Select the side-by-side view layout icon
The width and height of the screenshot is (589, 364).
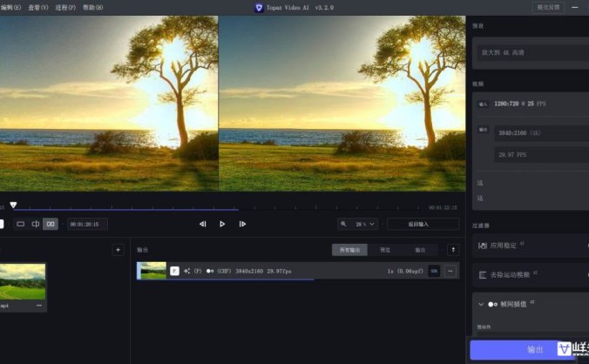[x=51, y=224]
